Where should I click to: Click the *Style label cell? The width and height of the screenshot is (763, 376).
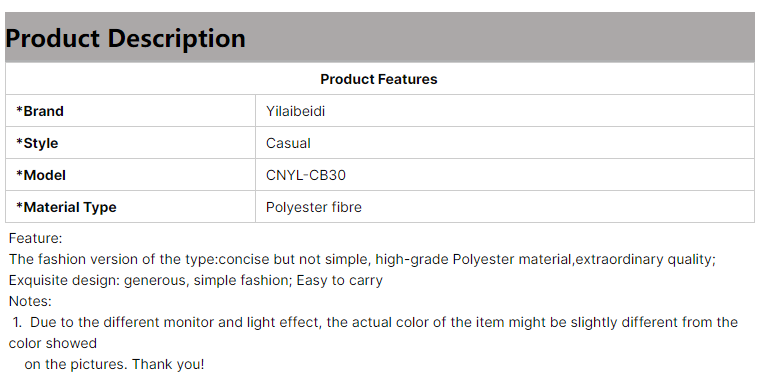point(130,143)
